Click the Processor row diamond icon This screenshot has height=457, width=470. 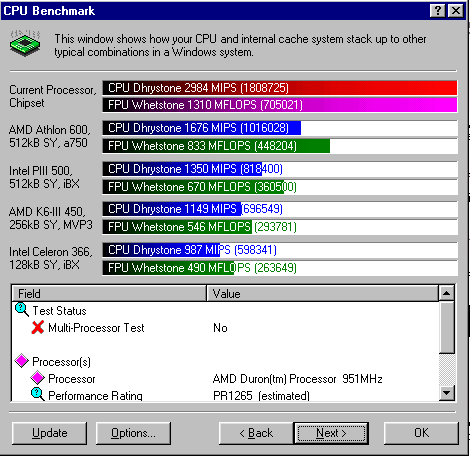[x=37, y=378]
